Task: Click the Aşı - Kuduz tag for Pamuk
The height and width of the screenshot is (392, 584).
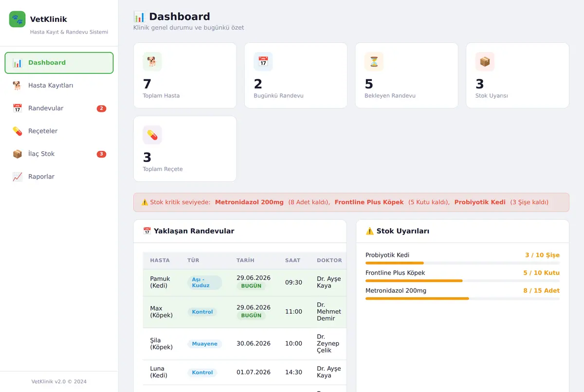Action: pos(204,283)
